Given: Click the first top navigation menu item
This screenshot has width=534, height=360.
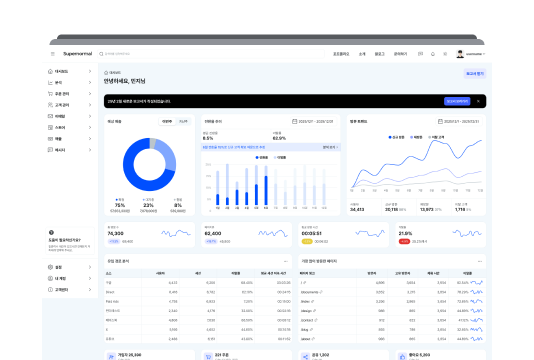Looking at the screenshot, I should (341, 54).
